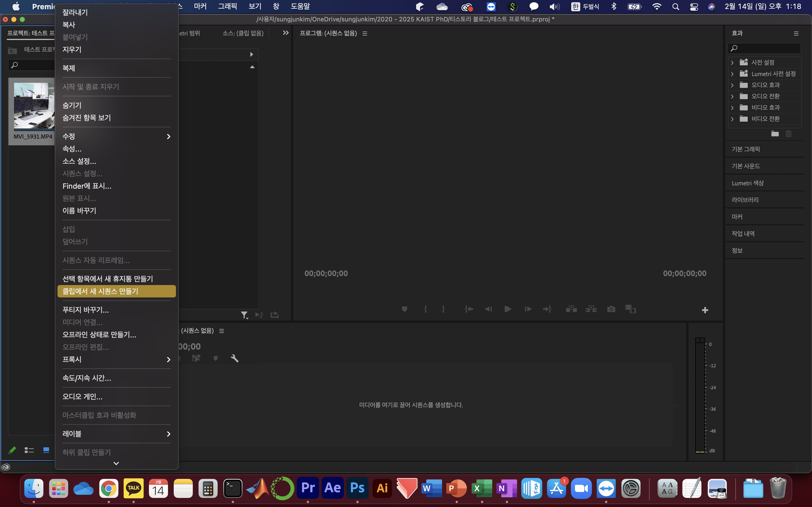
Task: Open timeline wrench settings icon
Action: [235, 359]
